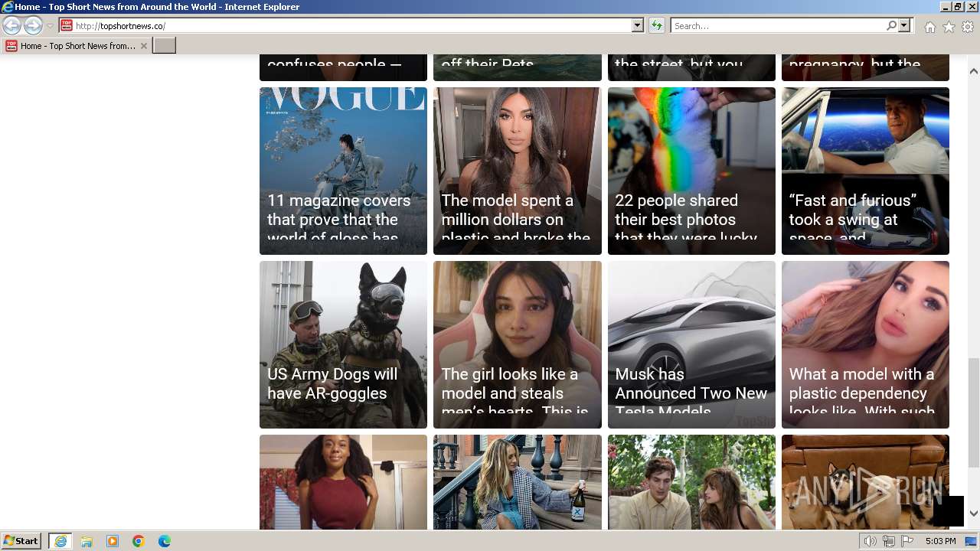Screen dimensions: 980x551
Task: Open the recent pages dropdown arrow
Action: [x=50, y=26]
